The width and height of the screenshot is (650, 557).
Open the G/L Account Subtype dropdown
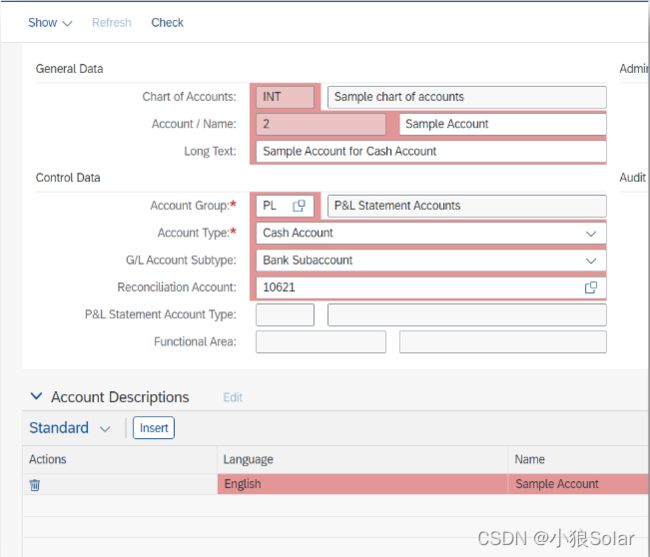[x=591, y=261]
